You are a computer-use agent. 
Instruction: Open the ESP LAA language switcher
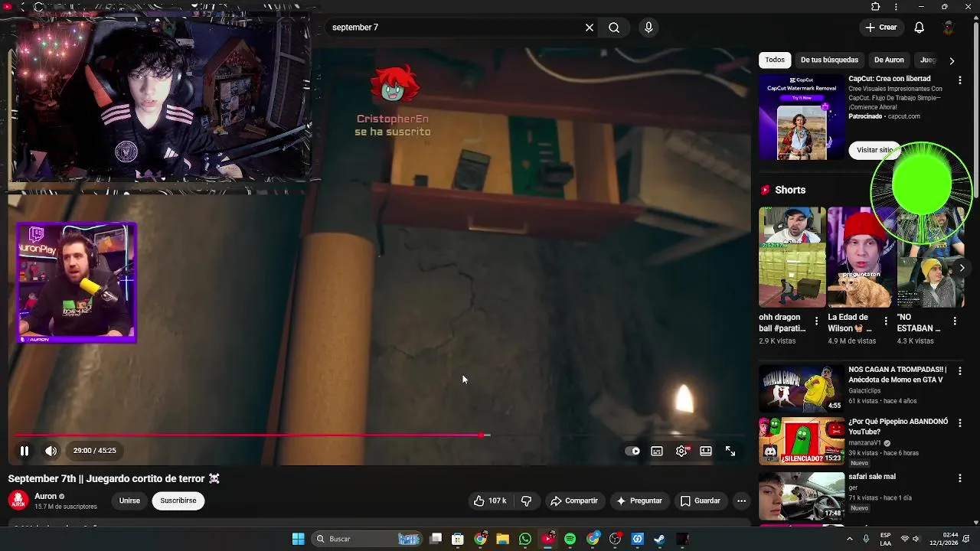[886, 540]
